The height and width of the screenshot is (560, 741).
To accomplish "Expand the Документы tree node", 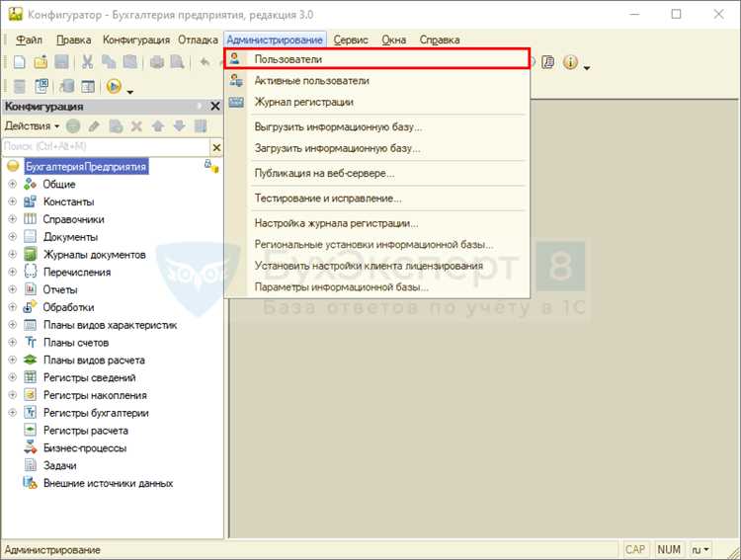I will pos(13,237).
